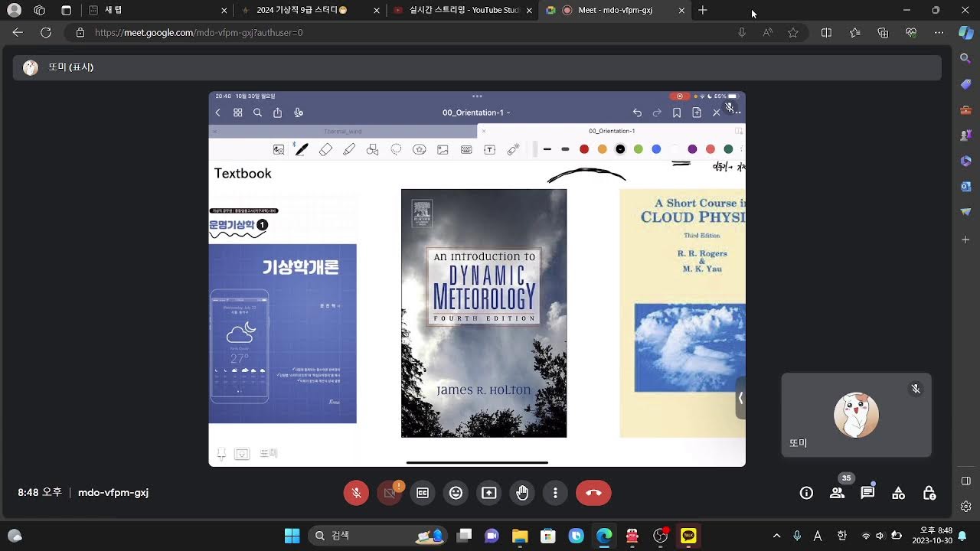The image size is (980, 551).
Task: Open the Windows Start menu
Action: (x=292, y=536)
